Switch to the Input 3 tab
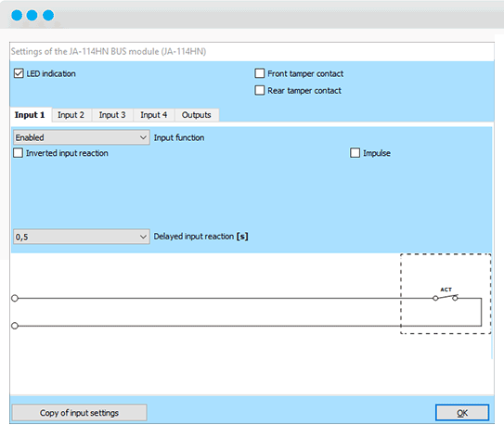The width and height of the screenshot is (504, 438). click(112, 115)
